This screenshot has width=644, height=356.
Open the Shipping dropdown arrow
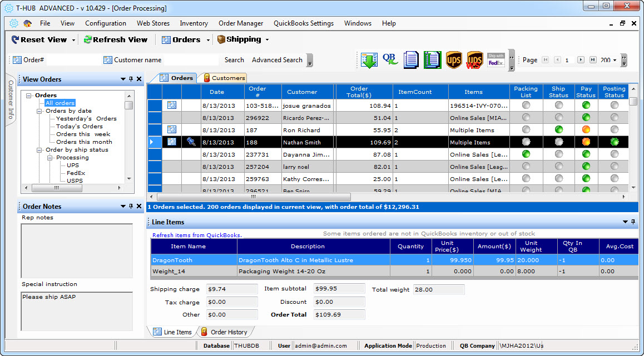pyautogui.click(x=267, y=40)
